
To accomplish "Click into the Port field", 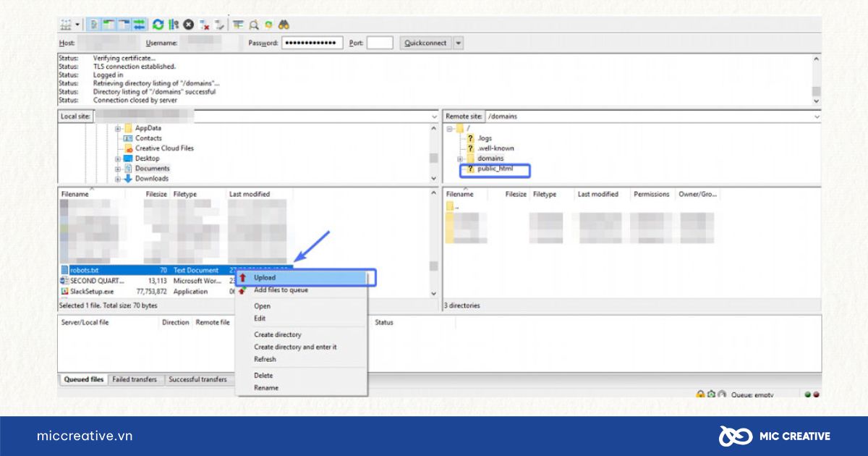I will 380,43.
